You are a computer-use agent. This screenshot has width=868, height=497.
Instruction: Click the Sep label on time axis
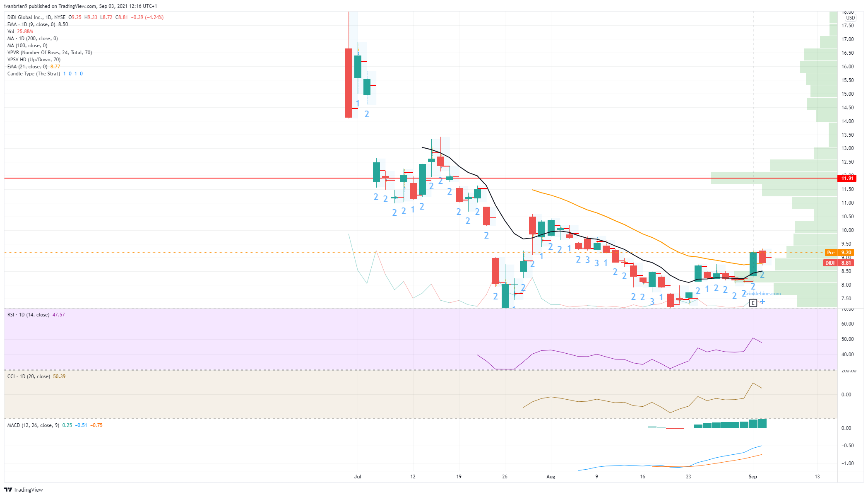753,477
